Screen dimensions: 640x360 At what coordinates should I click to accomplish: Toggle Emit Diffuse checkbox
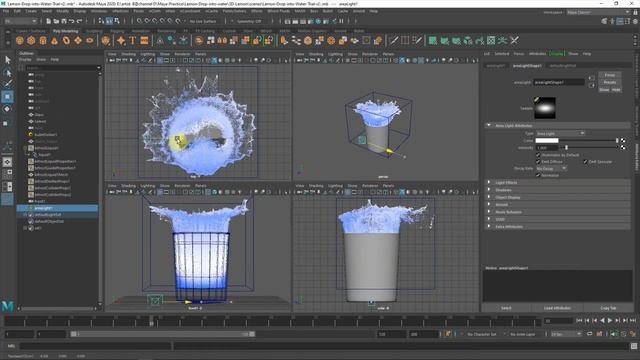(538, 162)
